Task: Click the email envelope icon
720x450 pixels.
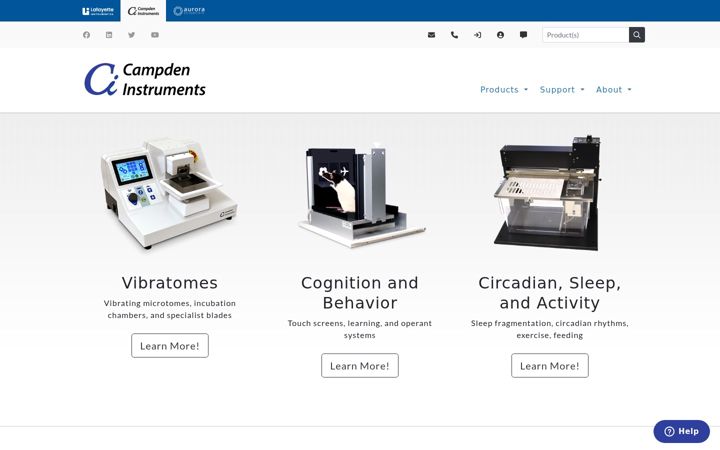Action: [431, 35]
